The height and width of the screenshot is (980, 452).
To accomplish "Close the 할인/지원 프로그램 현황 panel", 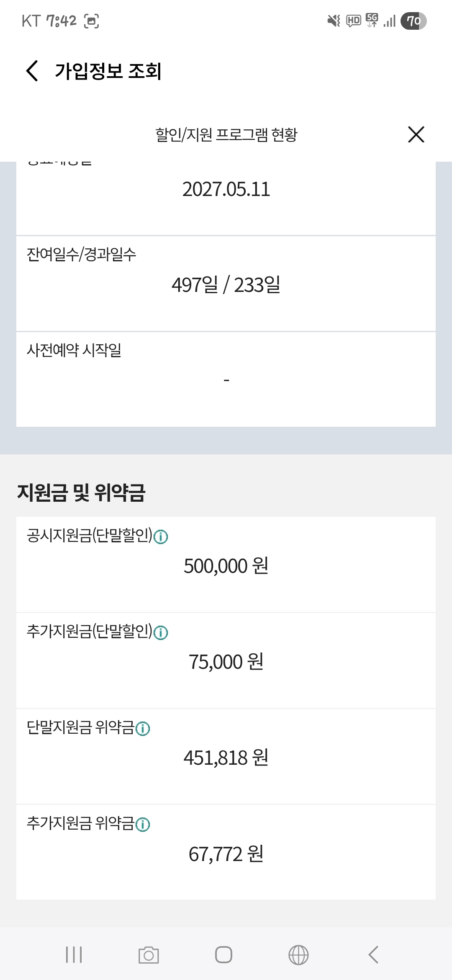I will pos(416,134).
